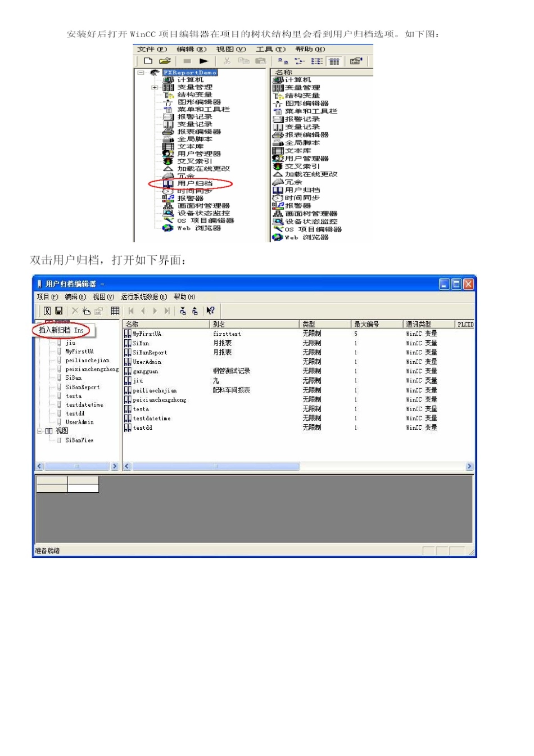This screenshot has height=756, width=534.
Task: Click the properties icon in archive editor toolbar
Action: pyautogui.click(x=98, y=310)
